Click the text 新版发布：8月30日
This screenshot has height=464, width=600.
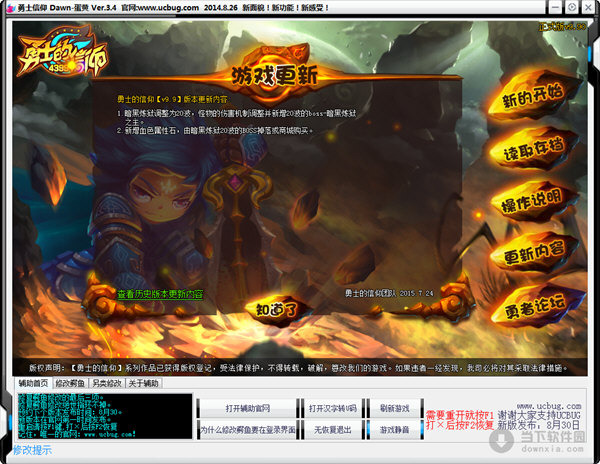(x=539, y=425)
